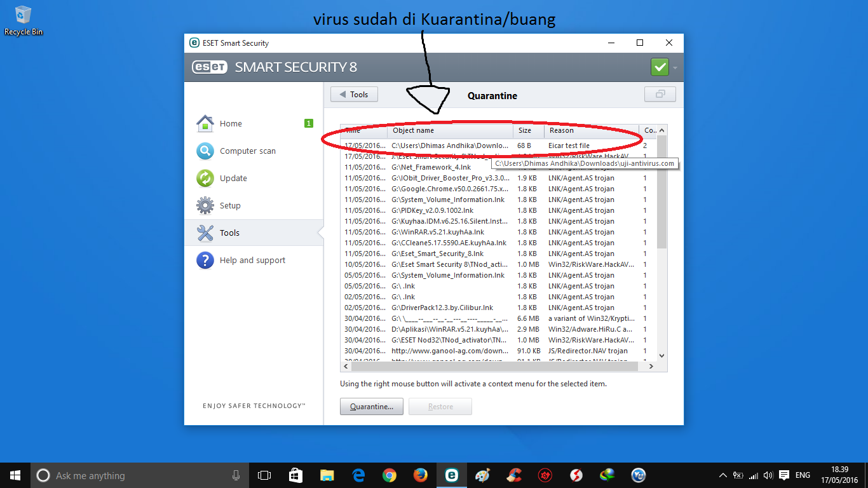The width and height of the screenshot is (868, 488).
Task: Open the Recycle Bin desktop icon
Action: click(24, 20)
